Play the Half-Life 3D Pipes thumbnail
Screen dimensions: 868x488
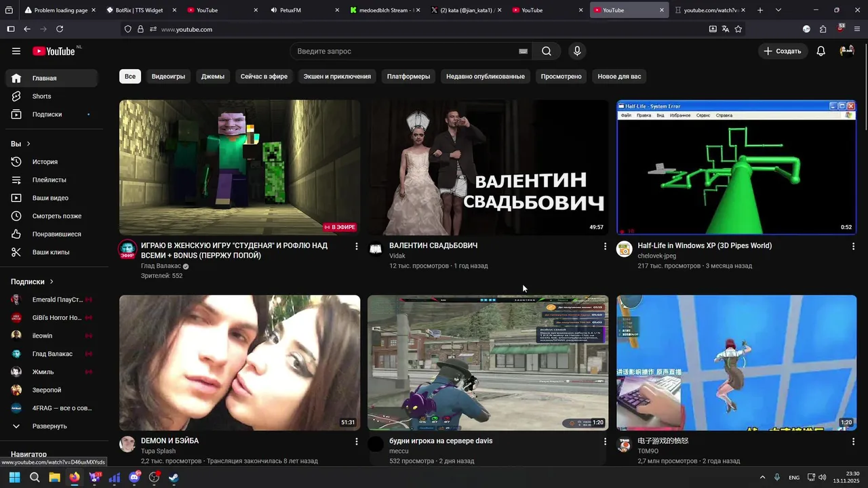click(x=736, y=167)
